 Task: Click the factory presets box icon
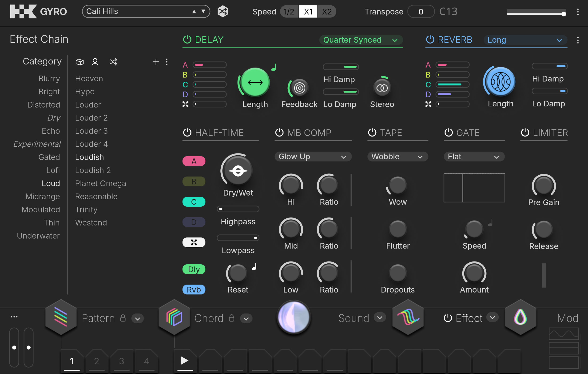coord(79,62)
